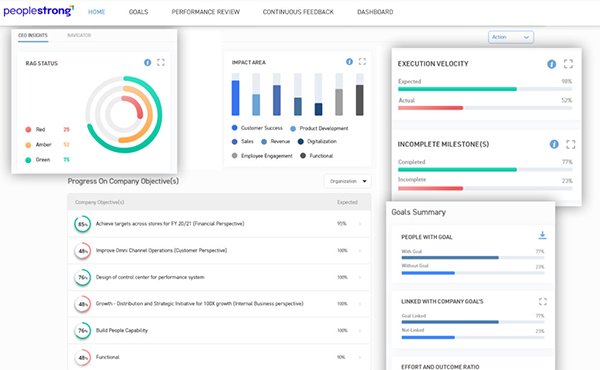Expand the Improve Omni Channel Operations row arrow
This screenshot has height=370, width=600.
pos(360,251)
